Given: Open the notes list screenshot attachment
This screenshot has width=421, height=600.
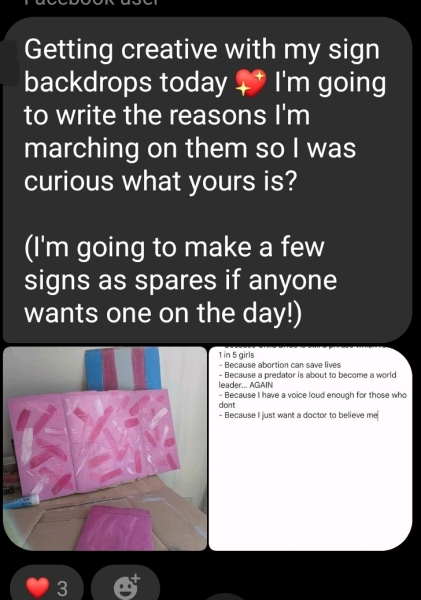Looking at the screenshot, I should pos(310,448).
